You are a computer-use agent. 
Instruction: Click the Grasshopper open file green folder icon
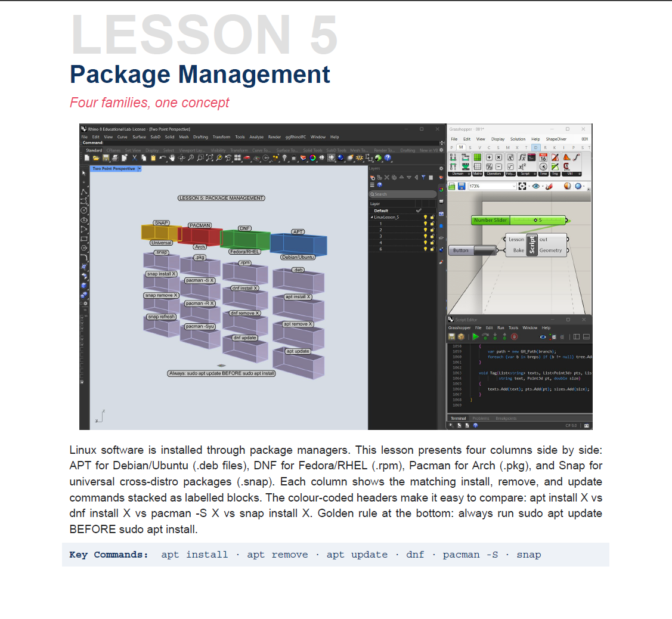pos(452,186)
